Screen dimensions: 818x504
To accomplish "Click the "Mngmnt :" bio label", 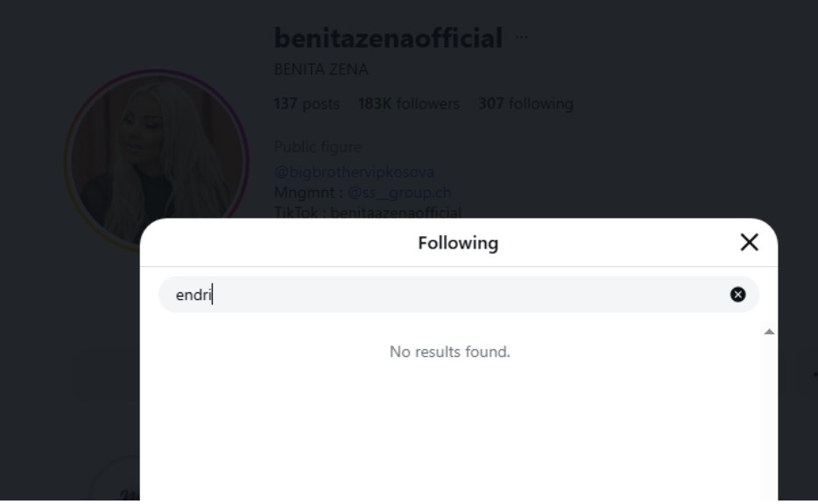I will 308,192.
